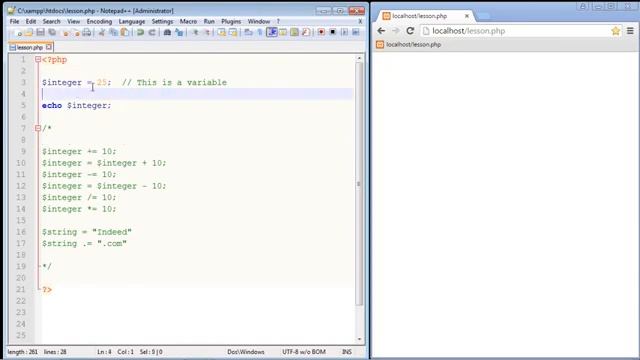Image resolution: width=640 pixels, height=360 pixels.
Task: Click the Print toolbar icon
Action: point(87,32)
